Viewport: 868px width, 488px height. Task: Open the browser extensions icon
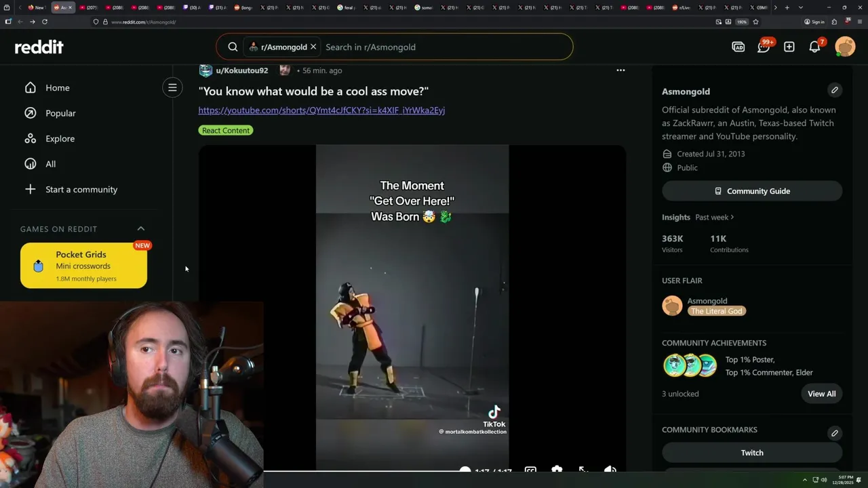click(x=834, y=22)
